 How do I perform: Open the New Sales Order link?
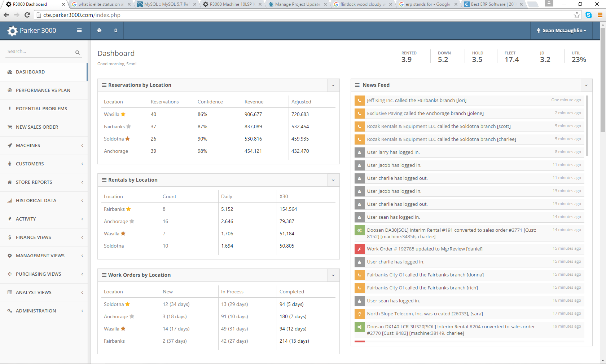coord(37,127)
